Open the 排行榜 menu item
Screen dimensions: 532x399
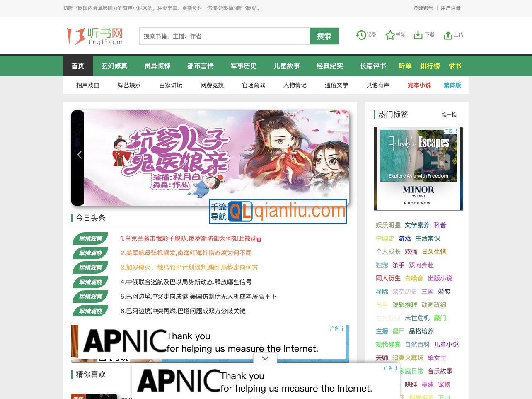pyautogui.click(x=431, y=66)
